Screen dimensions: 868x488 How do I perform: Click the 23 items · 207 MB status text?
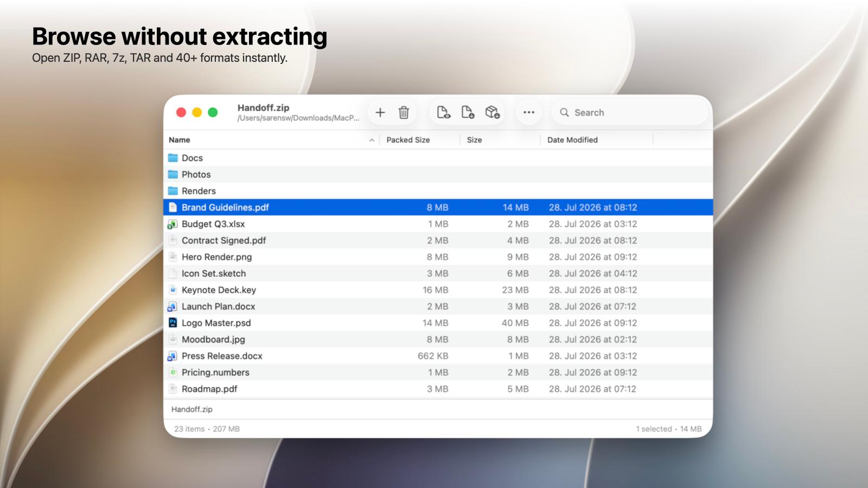point(207,429)
